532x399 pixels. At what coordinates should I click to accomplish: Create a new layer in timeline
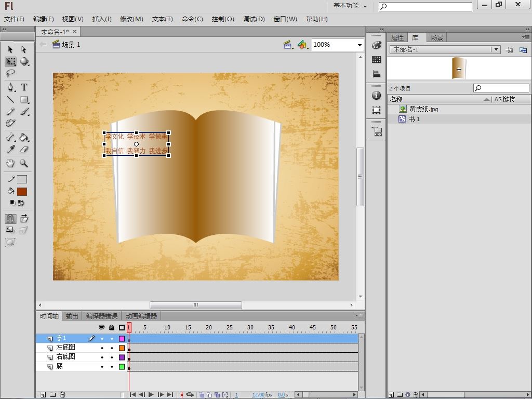(43, 395)
